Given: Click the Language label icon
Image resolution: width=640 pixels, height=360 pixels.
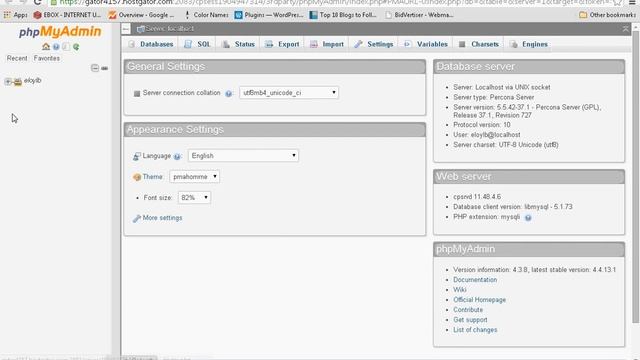Looking at the screenshot, I should point(137,156).
